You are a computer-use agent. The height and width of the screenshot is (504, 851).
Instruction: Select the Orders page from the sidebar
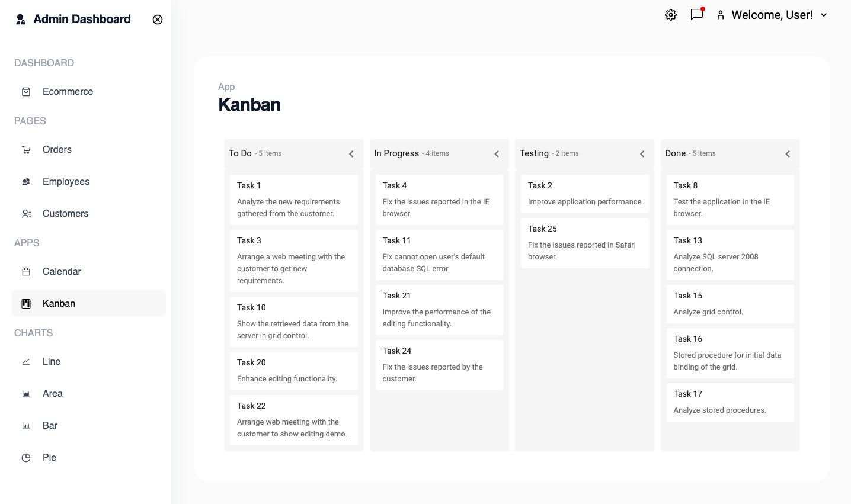point(57,150)
